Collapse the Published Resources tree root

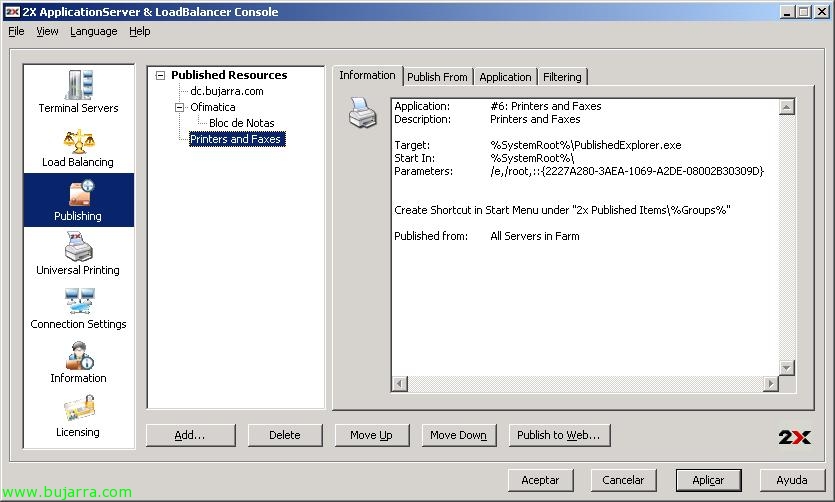160,76
